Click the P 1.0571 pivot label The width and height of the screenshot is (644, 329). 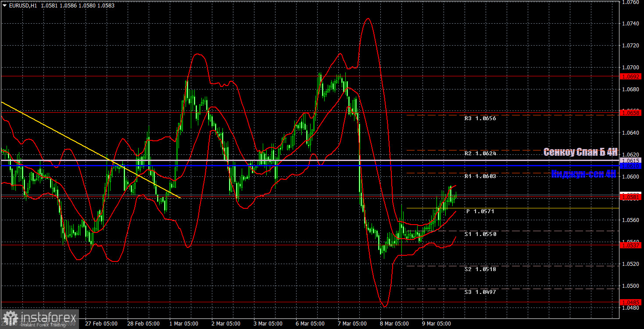(x=480, y=211)
